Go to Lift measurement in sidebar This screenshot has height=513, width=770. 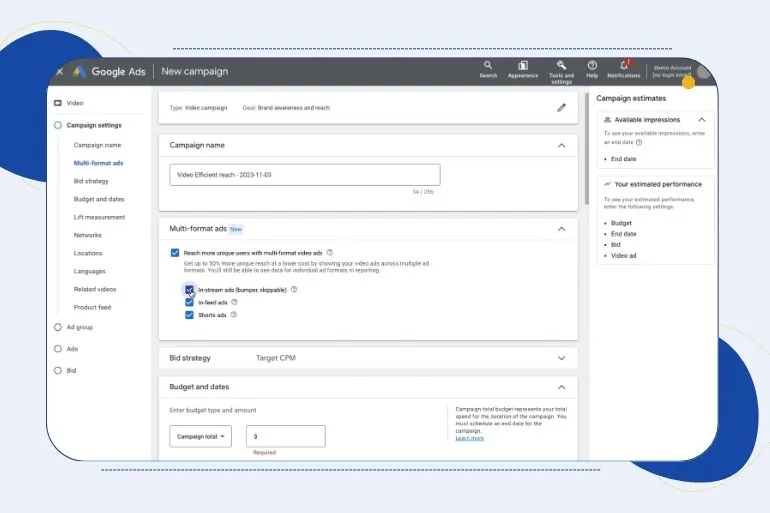click(x=99, y=217)
